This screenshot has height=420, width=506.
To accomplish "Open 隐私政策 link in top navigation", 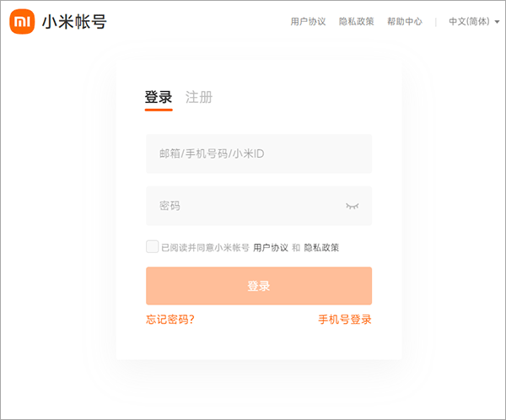I will pyautogui.click(x=356, y=22).
